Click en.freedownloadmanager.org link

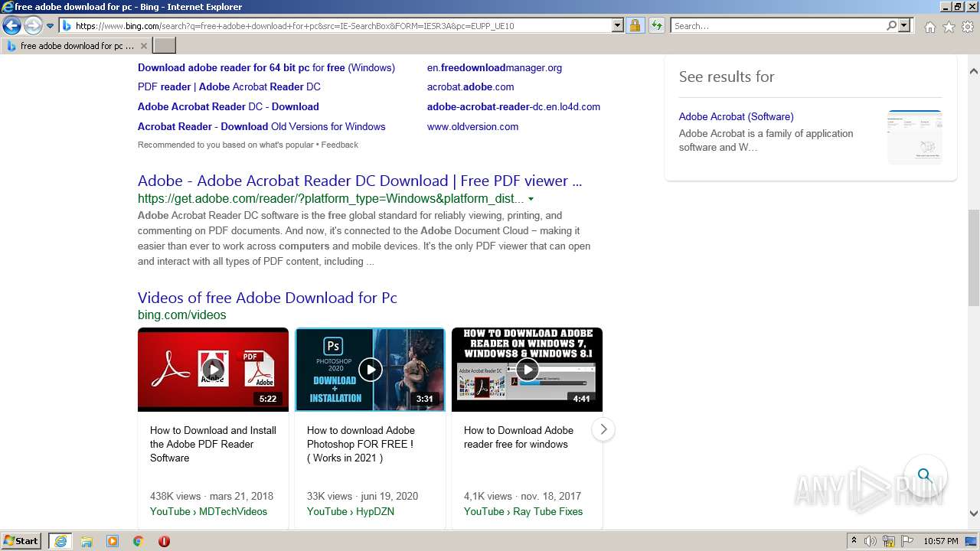click(495, 67)
